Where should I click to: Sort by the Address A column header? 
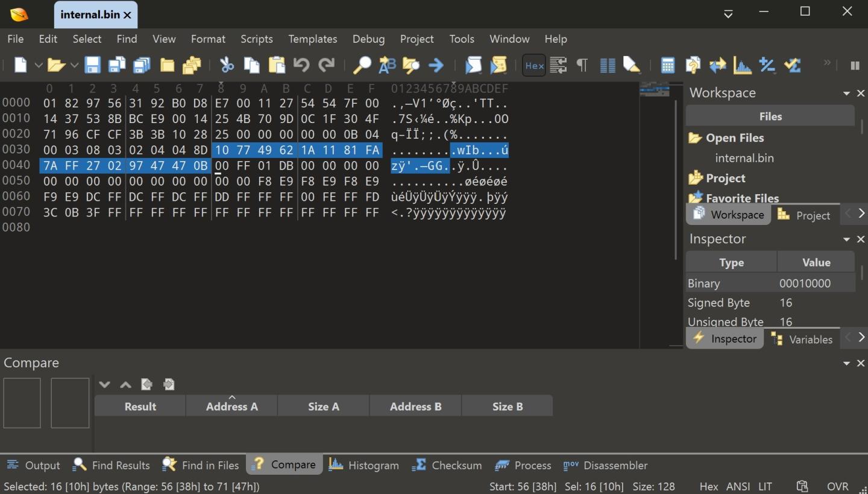pyautogui.click(x=231, y=407)
